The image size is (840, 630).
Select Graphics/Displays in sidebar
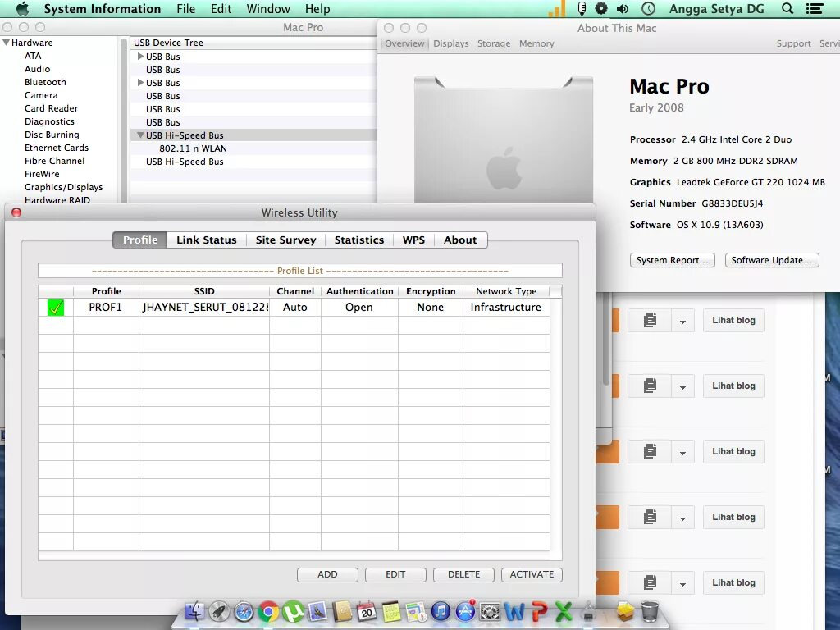click(x=63, y=187)
